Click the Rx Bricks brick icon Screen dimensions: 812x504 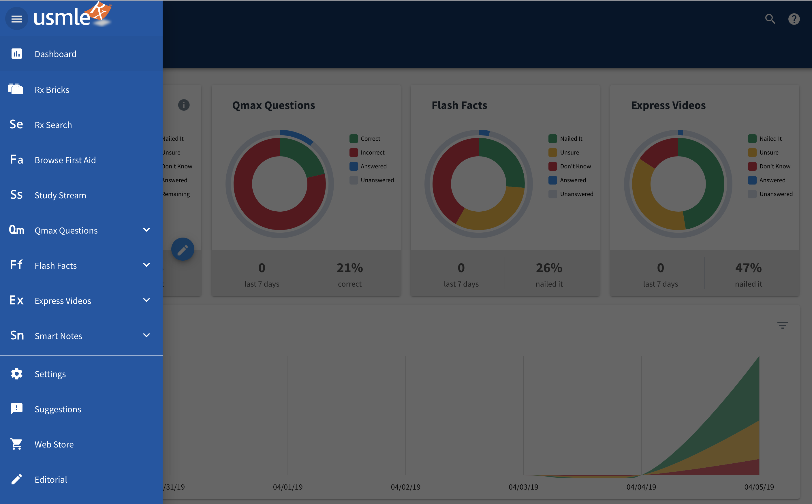16,89
